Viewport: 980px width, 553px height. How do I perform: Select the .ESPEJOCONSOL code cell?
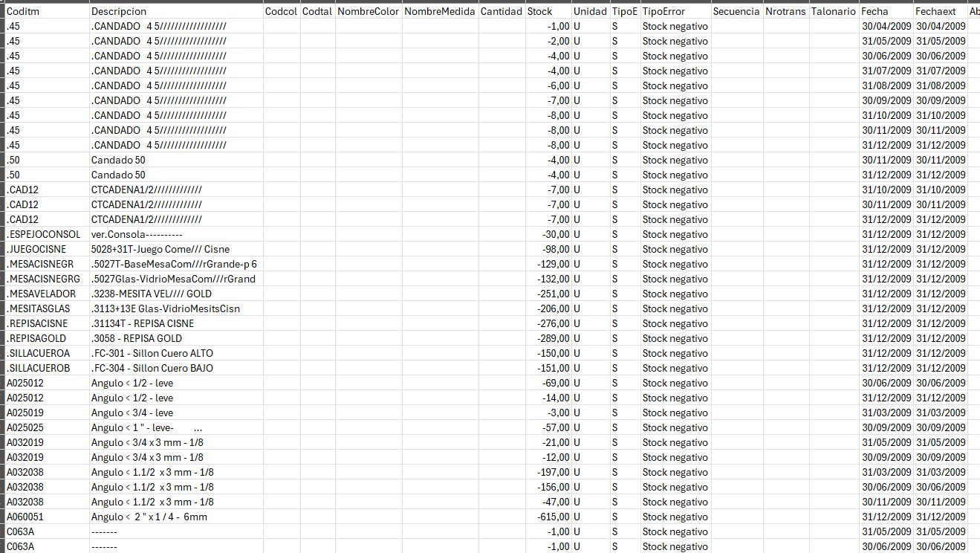pyautogui.click(x=47, y=234)
